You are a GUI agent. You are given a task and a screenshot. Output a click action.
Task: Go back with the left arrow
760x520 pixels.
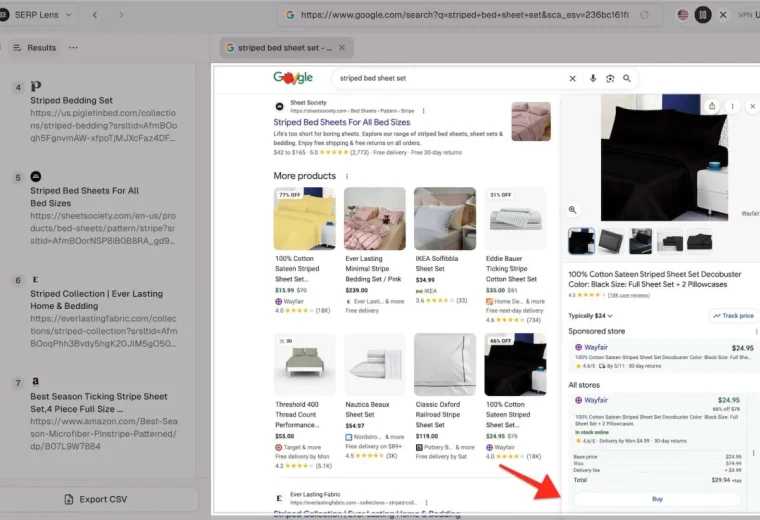tap(95, 15)
